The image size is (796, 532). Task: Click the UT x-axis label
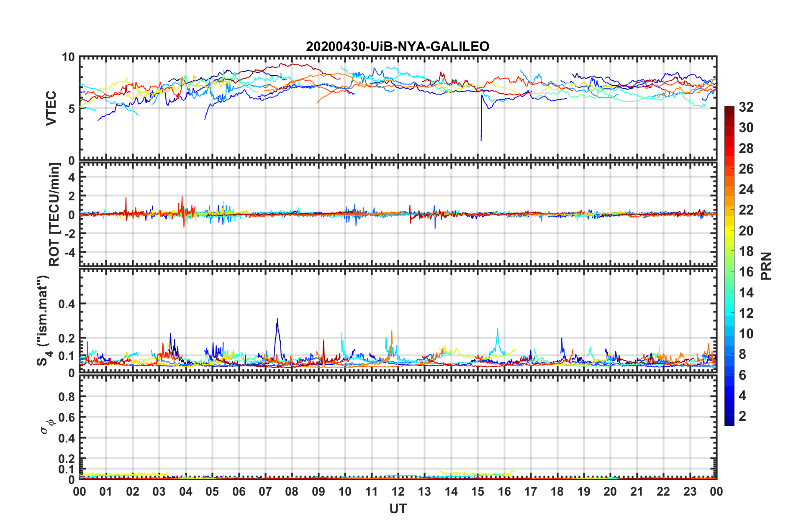[x=398, y=509]
